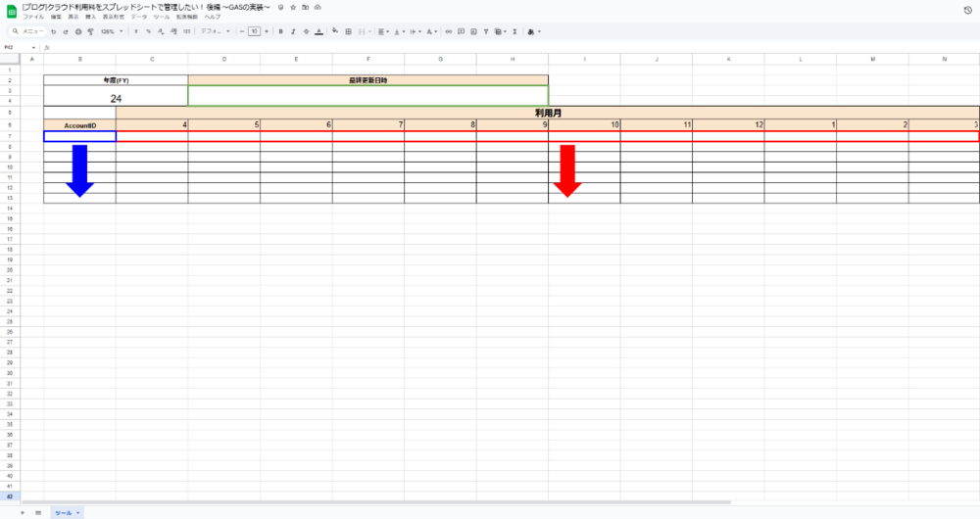Toggle bold formatting
The height and width of the screenshot is (519, 980).
280,31
